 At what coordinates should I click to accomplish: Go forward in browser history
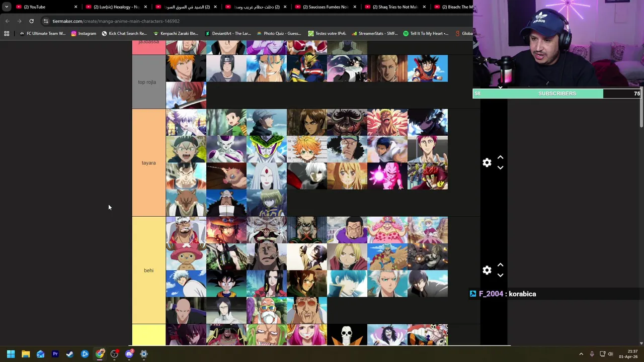click(19, 21)
